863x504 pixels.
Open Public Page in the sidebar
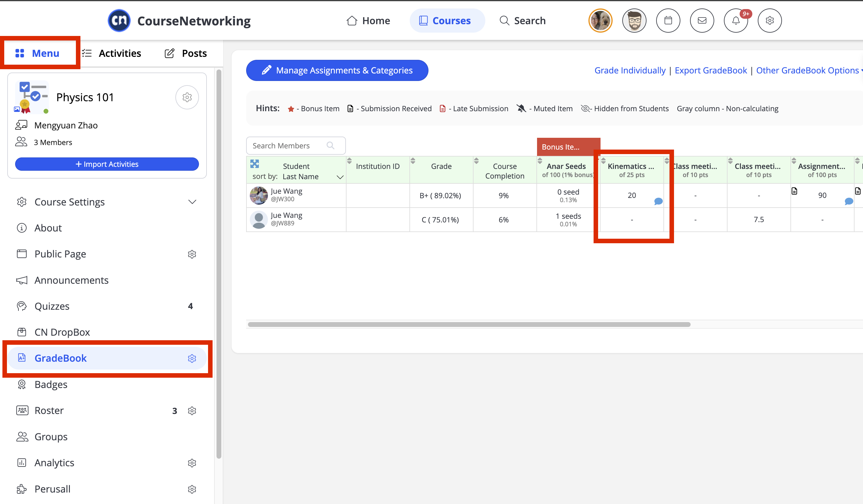click(x=60, y=254)
